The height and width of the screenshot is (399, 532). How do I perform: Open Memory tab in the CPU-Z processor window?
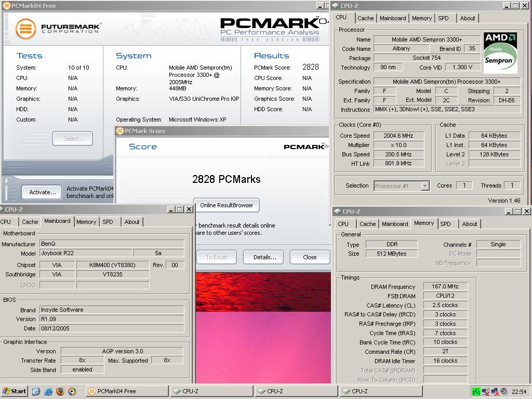click(422, 18)
